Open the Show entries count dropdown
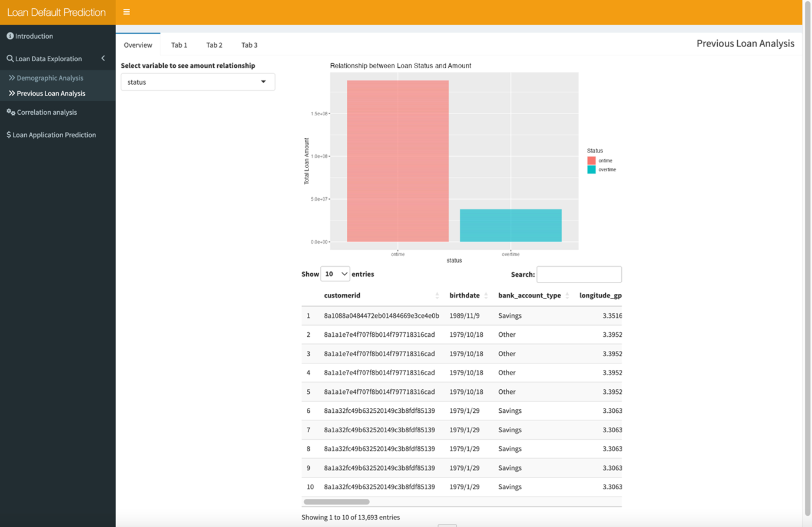Screen dimensions: 812x527 pos(335,274)
